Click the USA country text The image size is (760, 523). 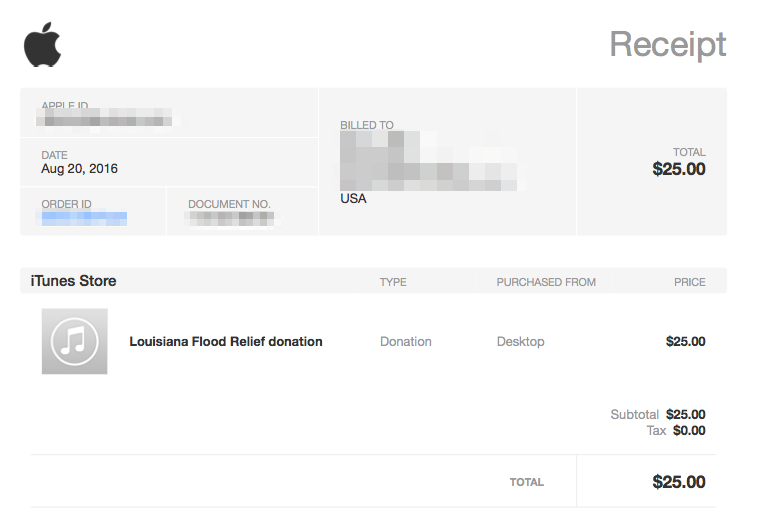pos(353,199)
